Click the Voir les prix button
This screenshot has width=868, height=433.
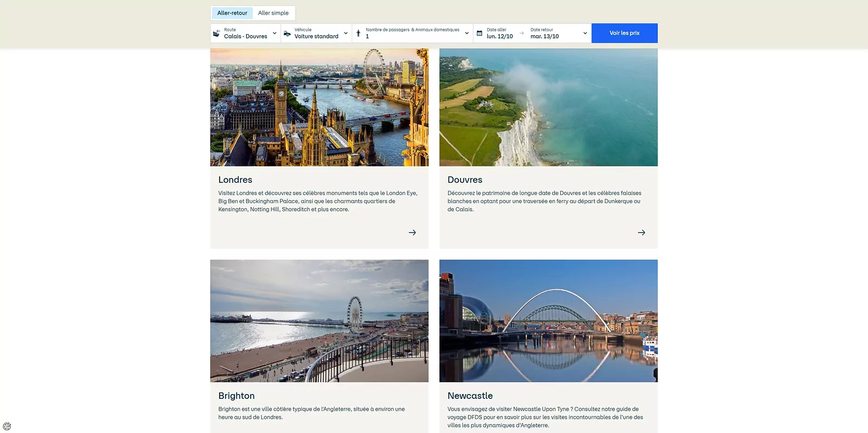pyautogui.click(x=624, y=33)
